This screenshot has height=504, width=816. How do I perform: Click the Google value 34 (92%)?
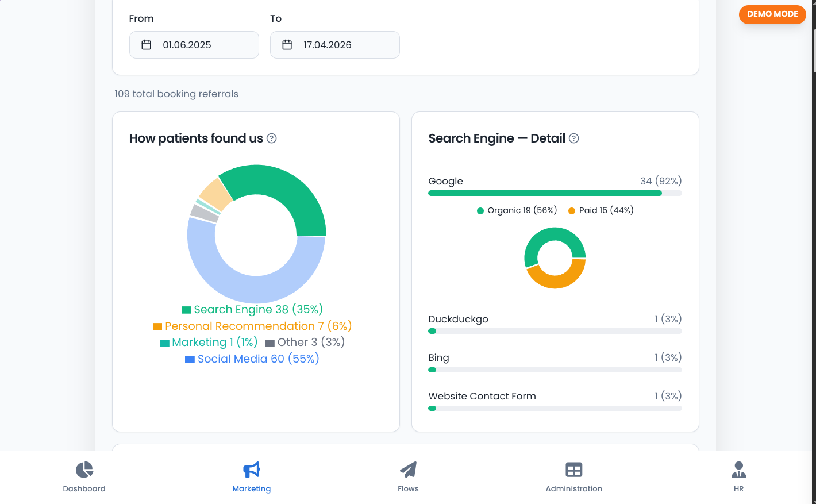(661, 182)
